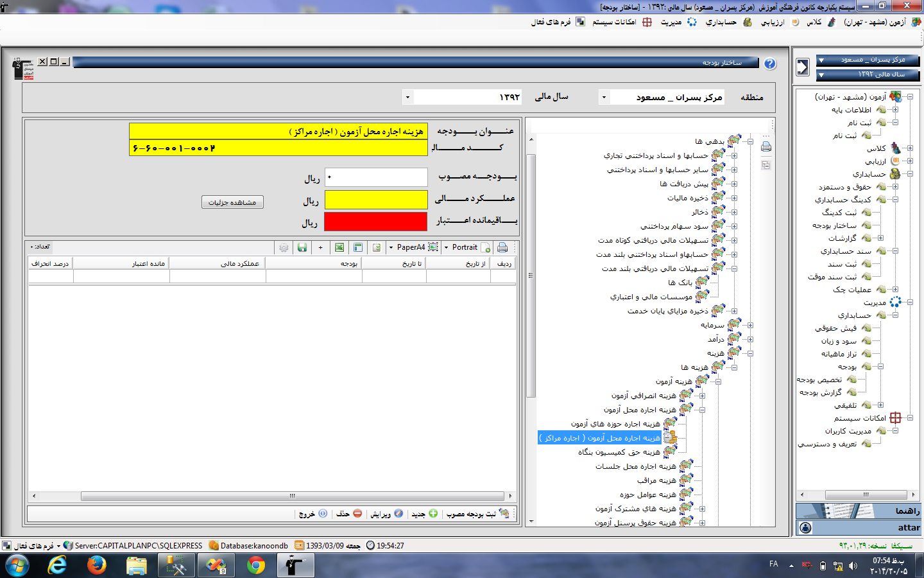The image size is (924, 578).
Task: Open the ارزیابی menu
Action: coord(780,22)
